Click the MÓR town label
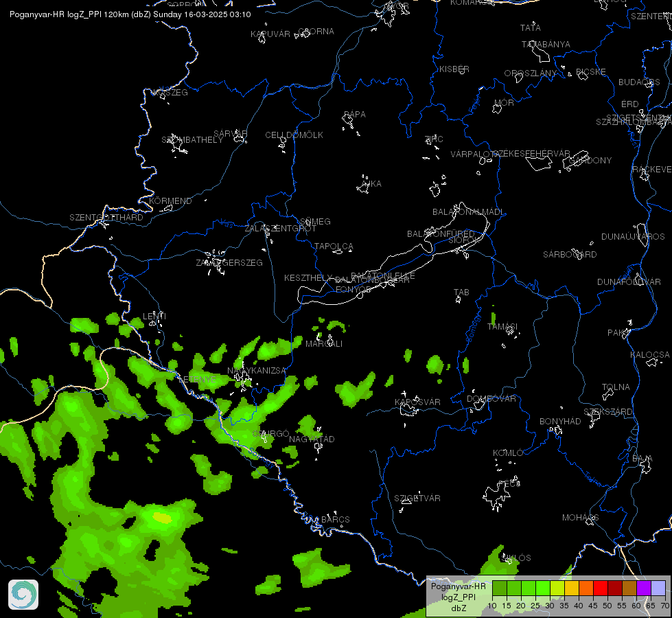The width and height of the screenshot is (672, 618). (504, 102)
